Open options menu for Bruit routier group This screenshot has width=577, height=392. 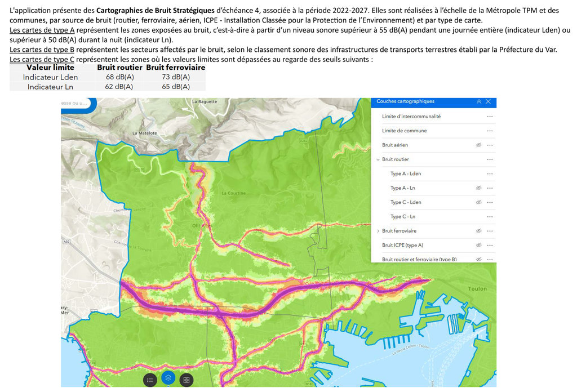click(490, 160)
